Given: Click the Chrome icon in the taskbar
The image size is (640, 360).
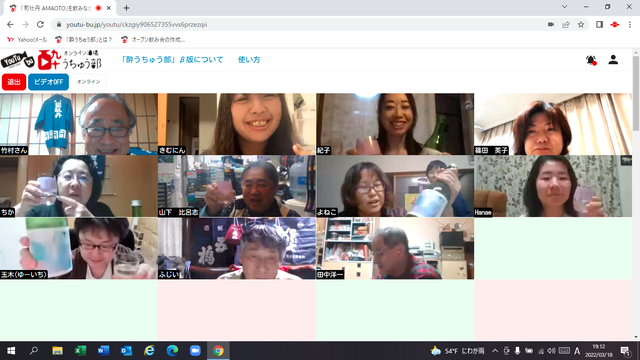Looking at the screenshot, I should (218, 351).
